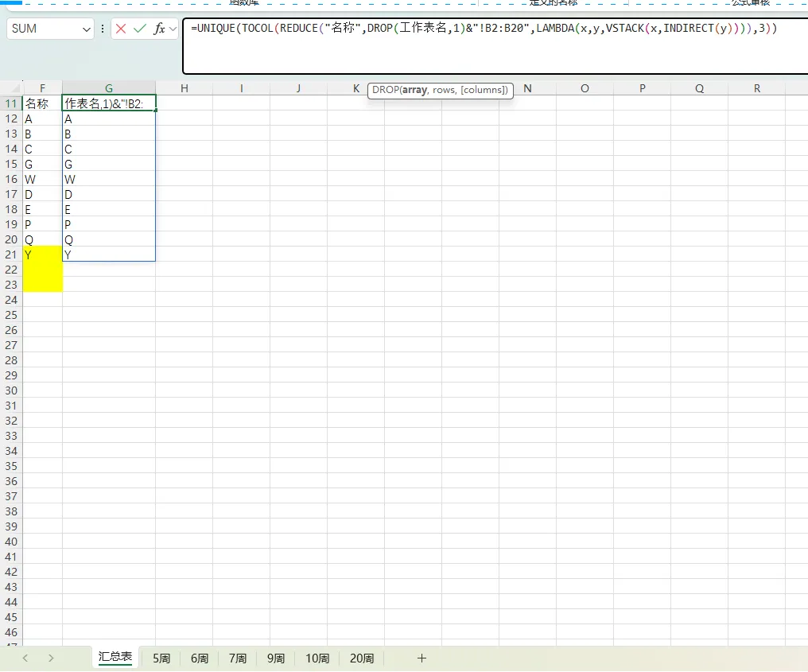Image resolution: width=808 pixels, height=672 pixels.
Task: Click yellow cell F21 containing Y
Action: (x=42, y=254)
